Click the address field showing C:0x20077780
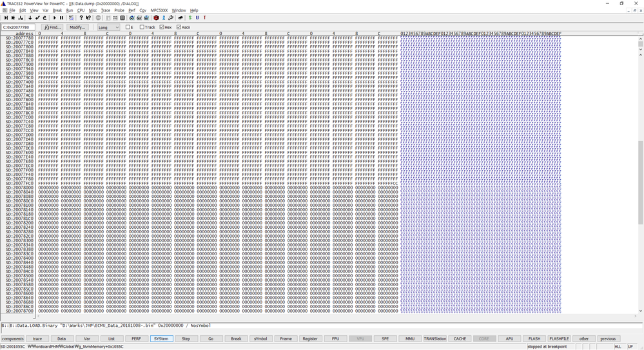 pyautogui.click(x=18, y=28)
